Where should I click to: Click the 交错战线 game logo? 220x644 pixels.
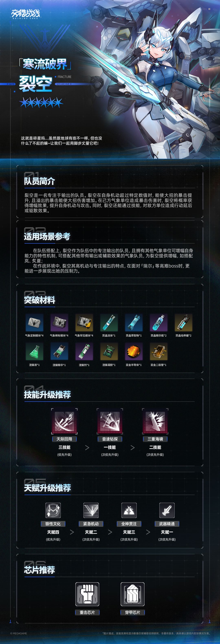(x=25, y=14)
